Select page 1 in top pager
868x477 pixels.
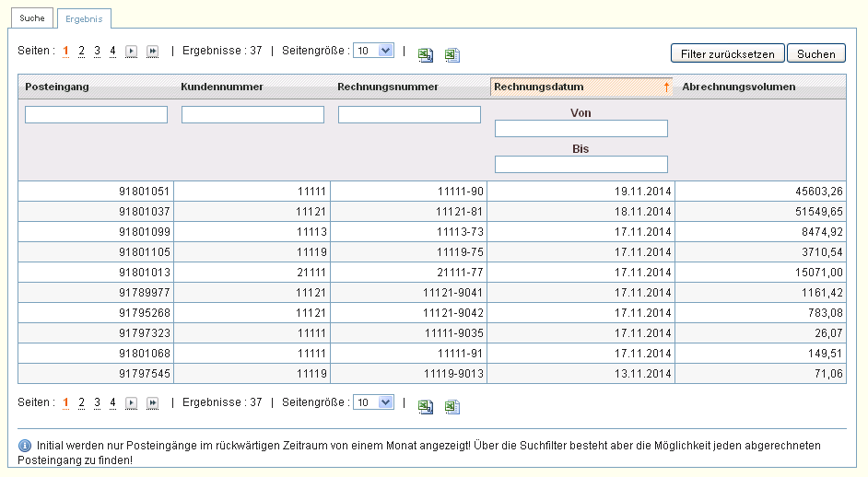pos(65,51)
